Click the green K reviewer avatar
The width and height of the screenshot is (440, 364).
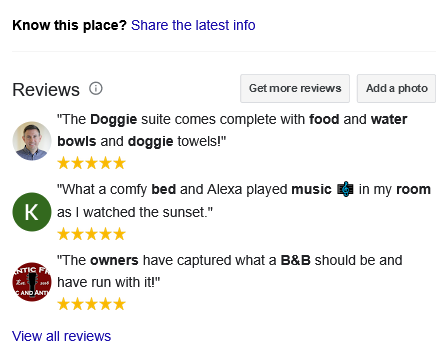[32, 212]
